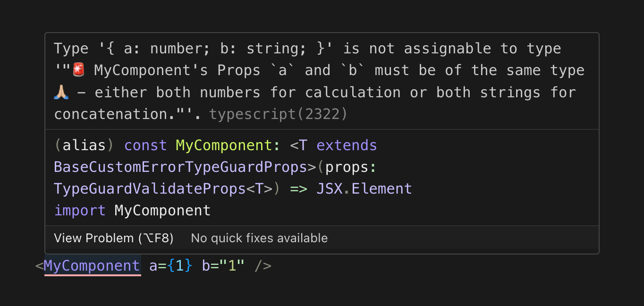Click BaseCustomErrorTypeGuardProps in the signature
Viewport: 644px width, 306px height.
click(181, 167)
